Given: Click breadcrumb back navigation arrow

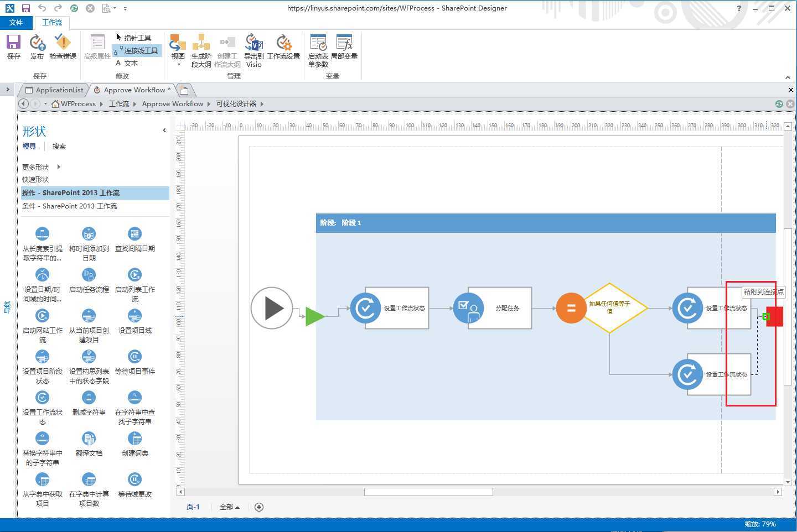Looking at the screenshot, I should click(x=24, y=104).
